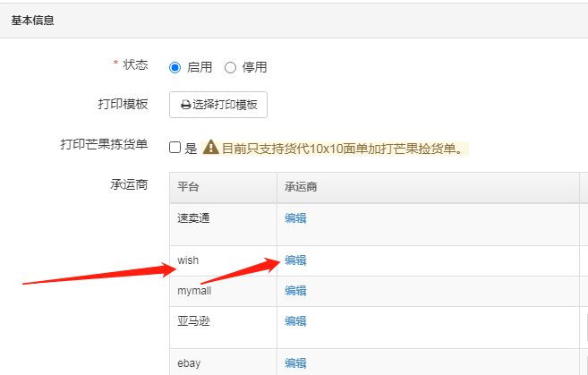This screenshot has width=588, height=375.
Task: Select the 速卖通 platform cell
Action: 223,225
